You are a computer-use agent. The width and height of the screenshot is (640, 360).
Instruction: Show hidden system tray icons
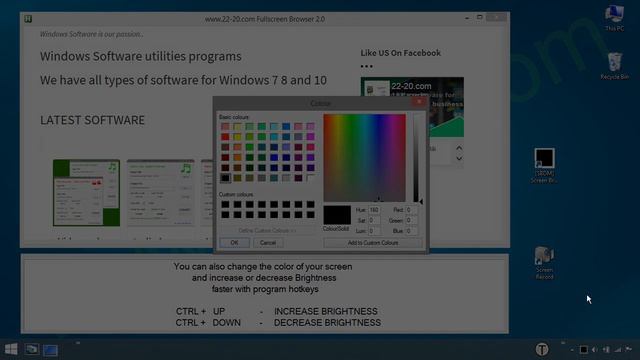571,350
